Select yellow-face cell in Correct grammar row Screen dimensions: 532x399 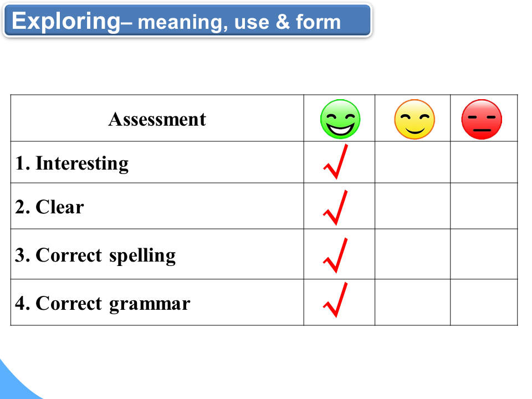[x=412, y=303]
